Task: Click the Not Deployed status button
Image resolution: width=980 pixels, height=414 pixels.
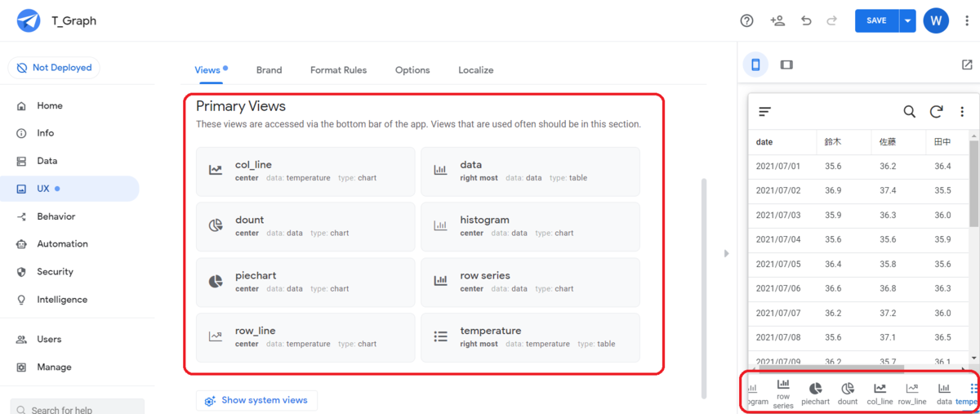Action: click(x=54, y=68)
